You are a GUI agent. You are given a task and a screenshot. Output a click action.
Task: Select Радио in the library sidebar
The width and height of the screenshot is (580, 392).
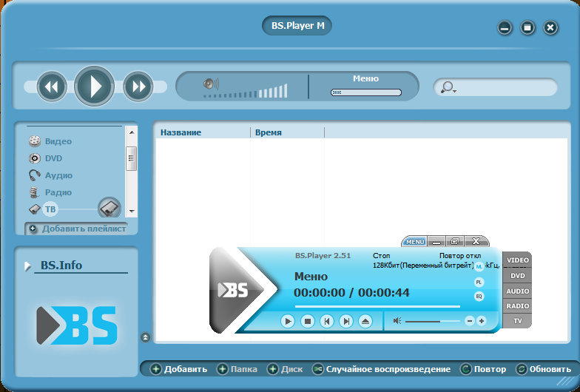(x=58, y=192)
